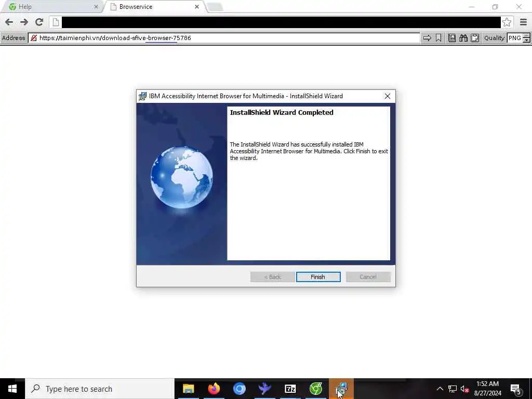Open the Windows Start menu
The height and width of the screenshot is (399, 532).
(x=12, y=389)
